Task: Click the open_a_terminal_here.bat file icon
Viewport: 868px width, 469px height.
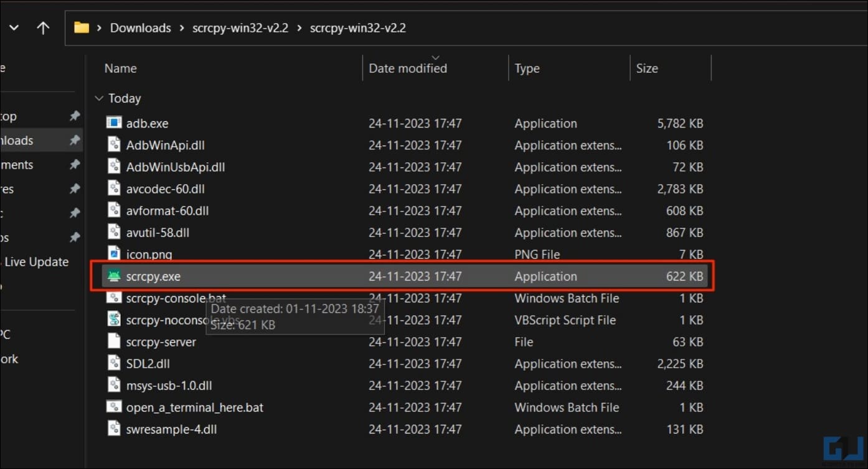Action: pyautogui.click(x=114, y=407)
